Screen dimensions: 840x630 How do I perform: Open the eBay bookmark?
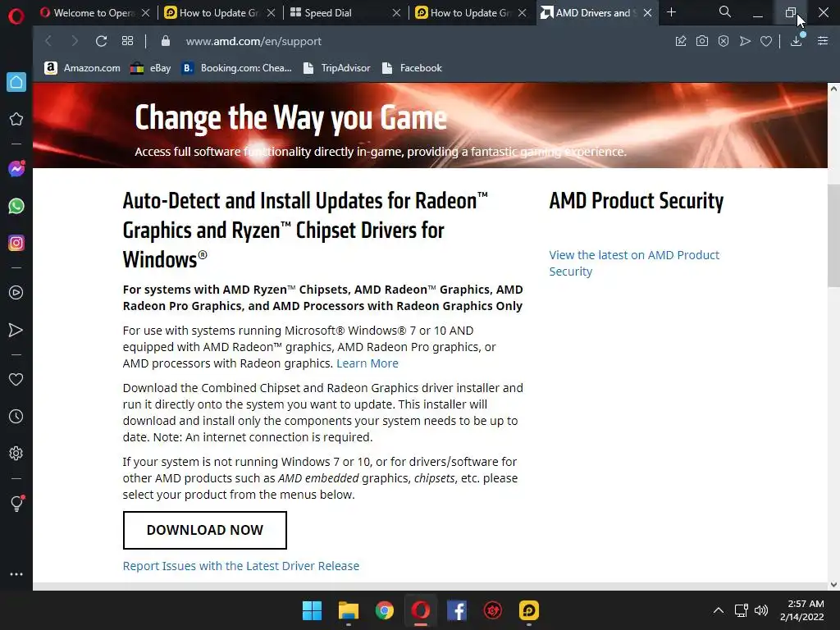[x=151, y=68]
